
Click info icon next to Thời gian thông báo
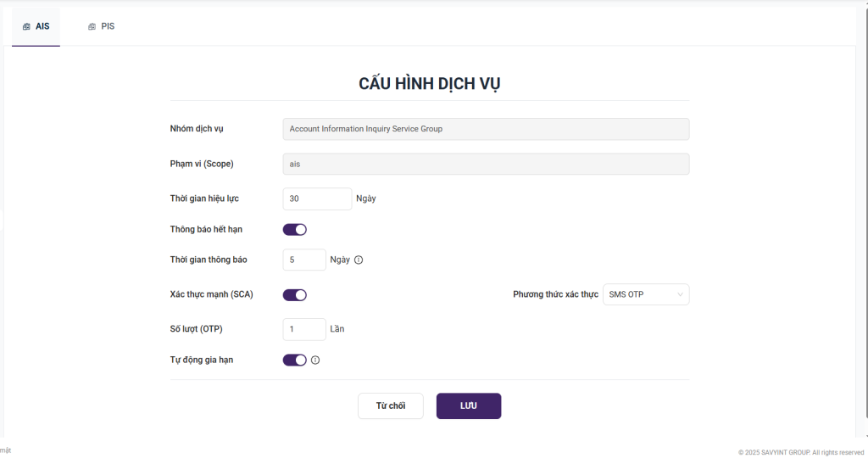(359, 260)
